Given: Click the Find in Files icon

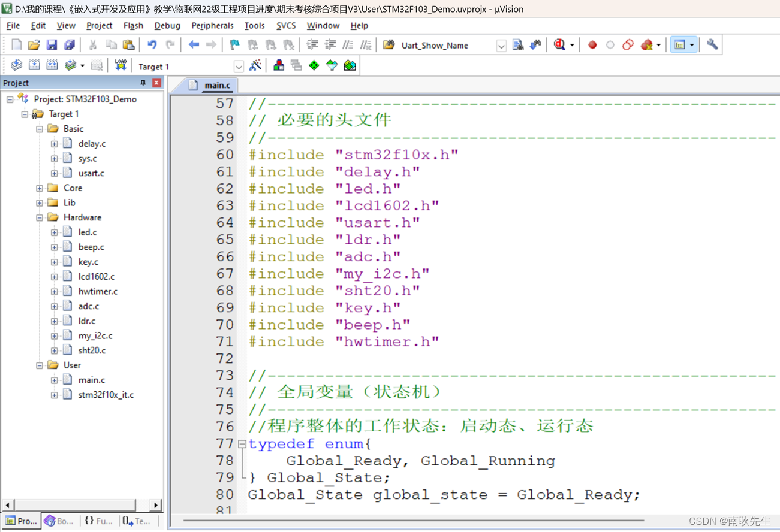Looking at the screenshot, I should click(x=389, y=45).
